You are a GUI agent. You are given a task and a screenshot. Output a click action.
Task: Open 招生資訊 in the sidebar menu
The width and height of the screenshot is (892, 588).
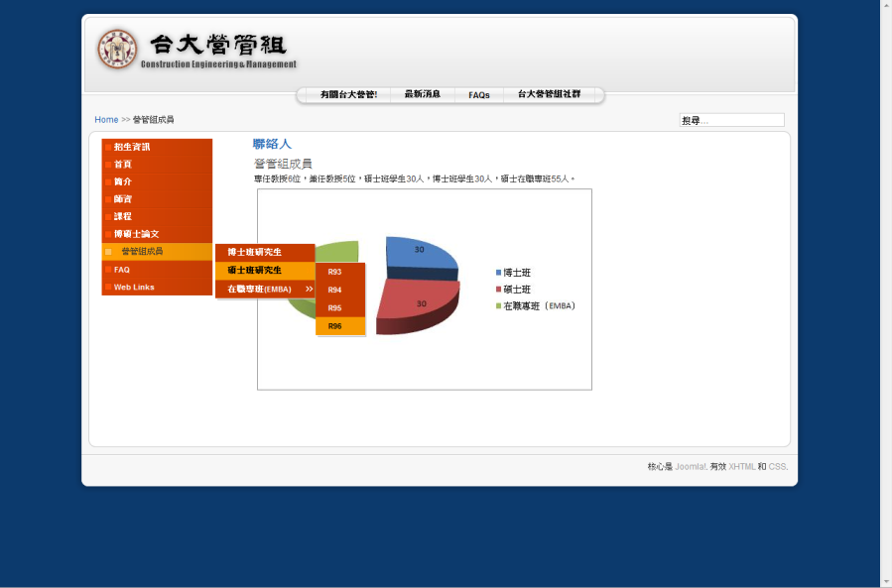132,147
